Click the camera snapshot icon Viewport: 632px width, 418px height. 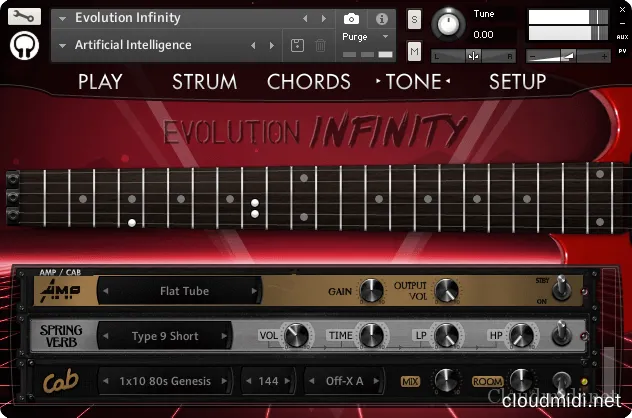point(352,18)
